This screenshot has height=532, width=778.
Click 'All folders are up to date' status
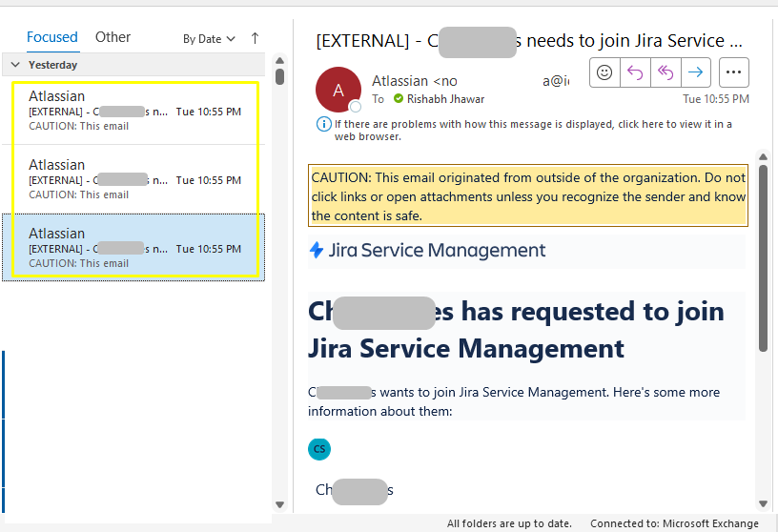click(509, 523)
